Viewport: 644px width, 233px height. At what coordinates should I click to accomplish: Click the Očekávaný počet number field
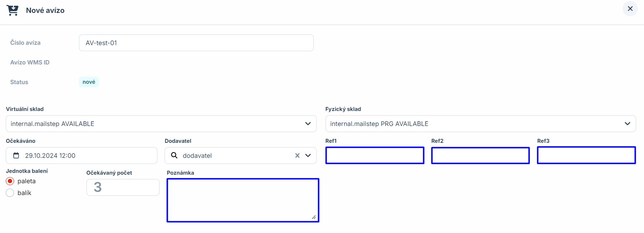point(123,187)
